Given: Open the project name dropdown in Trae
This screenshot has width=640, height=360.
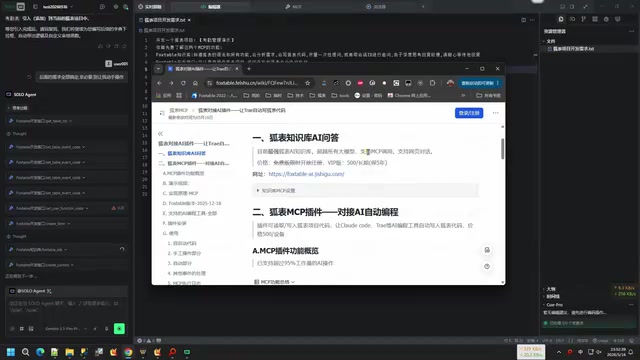Looking at the screenshot, I should coord(58,7).
